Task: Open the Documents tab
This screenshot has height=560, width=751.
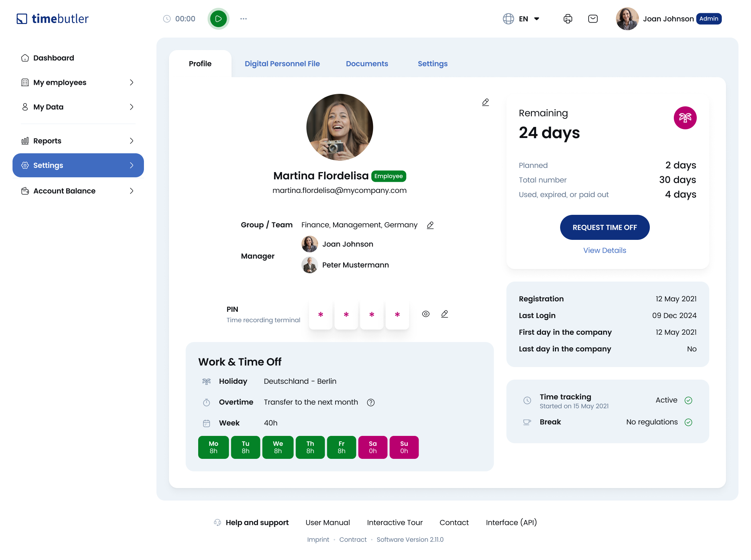Action: click(x=367, y=64)
